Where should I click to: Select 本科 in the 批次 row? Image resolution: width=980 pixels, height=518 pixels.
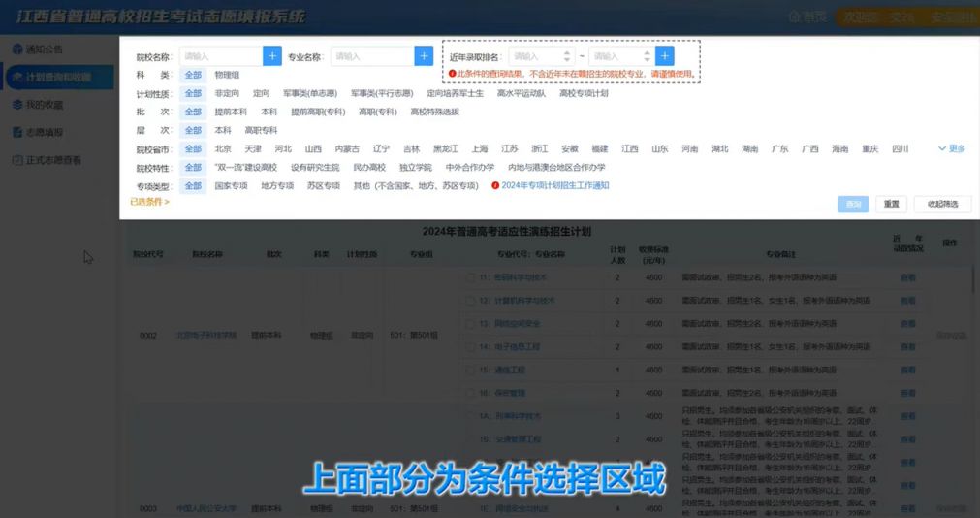(x=269, y=112)
